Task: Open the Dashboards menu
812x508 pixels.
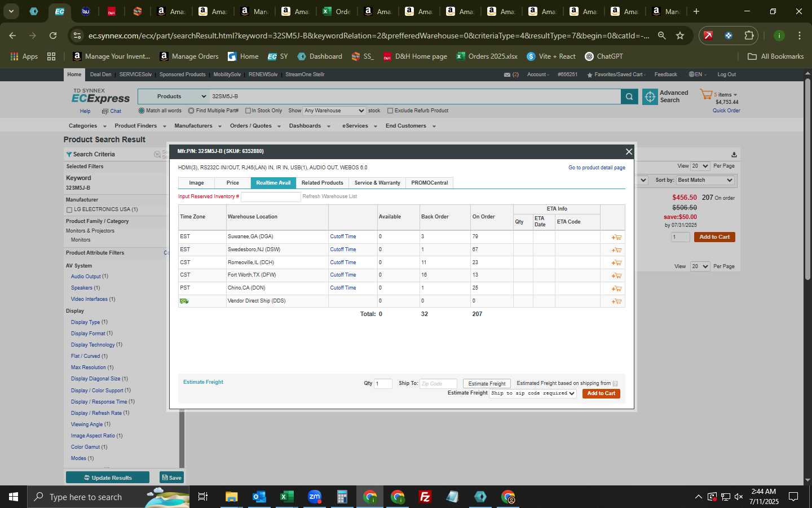Action: click(x=310, y=126)
